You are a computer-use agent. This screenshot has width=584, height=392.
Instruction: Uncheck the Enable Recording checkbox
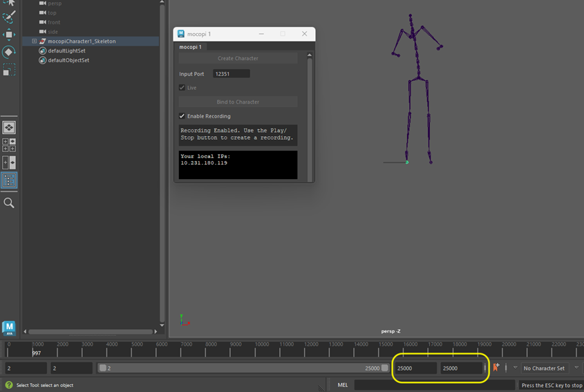click(182, 116)
